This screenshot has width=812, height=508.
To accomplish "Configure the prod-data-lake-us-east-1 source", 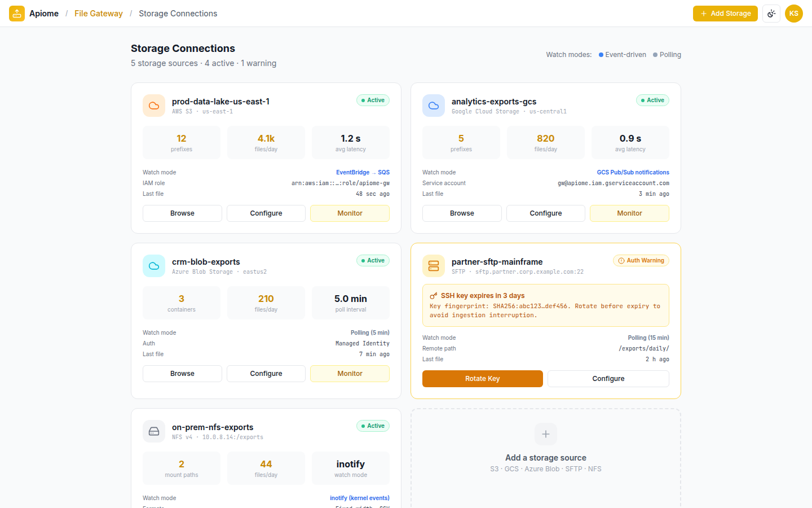I will click(266, 213).
